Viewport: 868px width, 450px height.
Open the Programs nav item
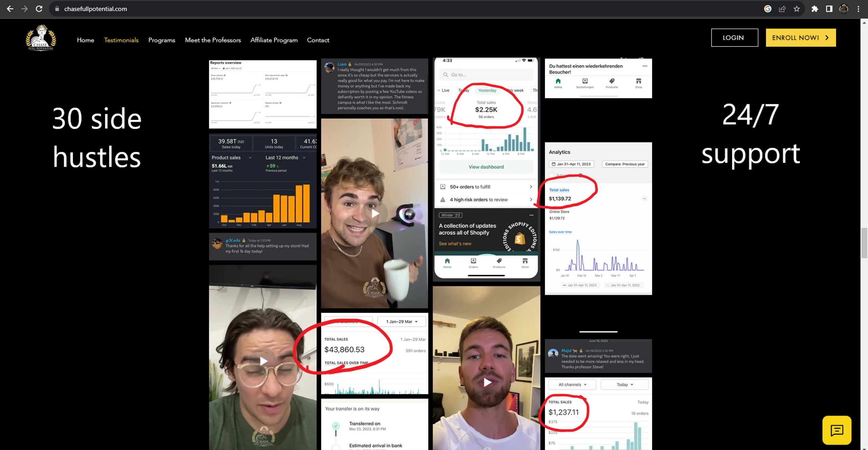click(x=162, y=40)
